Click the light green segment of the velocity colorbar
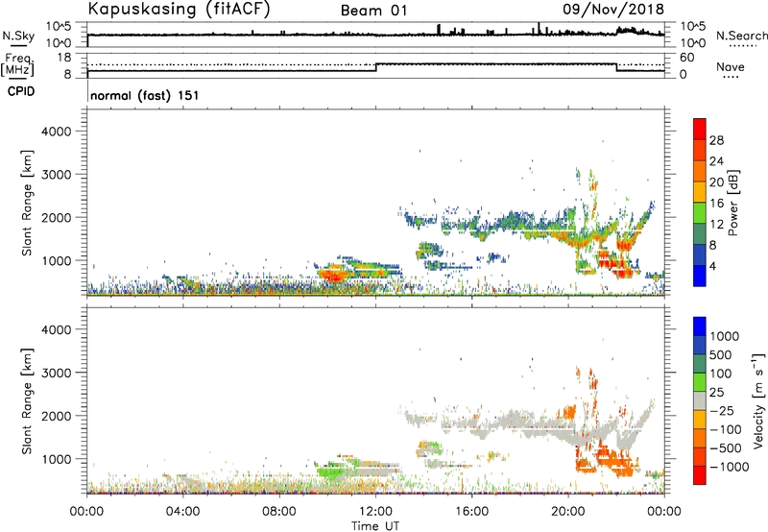Image resolution: width=768 pixels, height=532 pixels. [x=700, y=382]
